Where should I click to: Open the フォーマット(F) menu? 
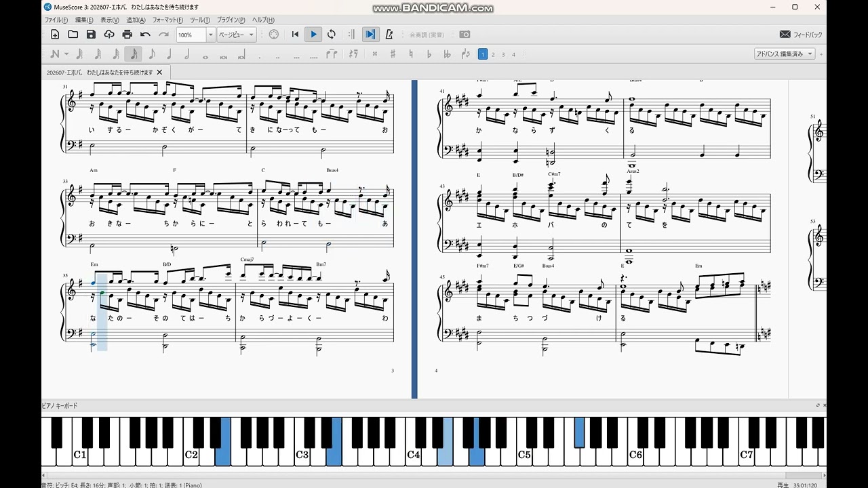tap(167, 20)
